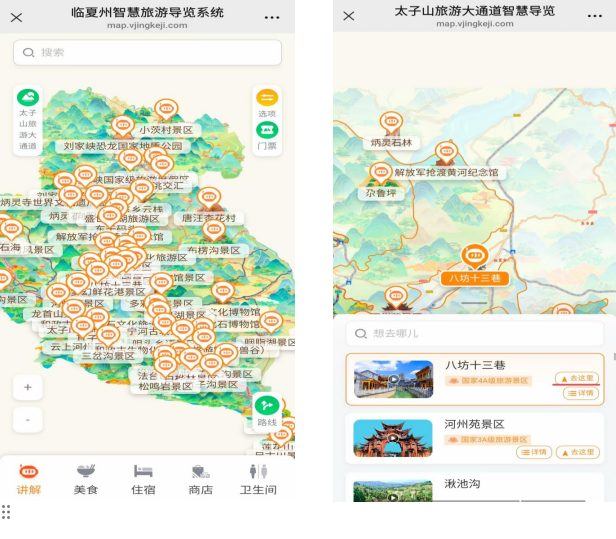The image size is (616, 539).
Task: Select the 炳灵石林 map marker
Action: click(391, 123)
